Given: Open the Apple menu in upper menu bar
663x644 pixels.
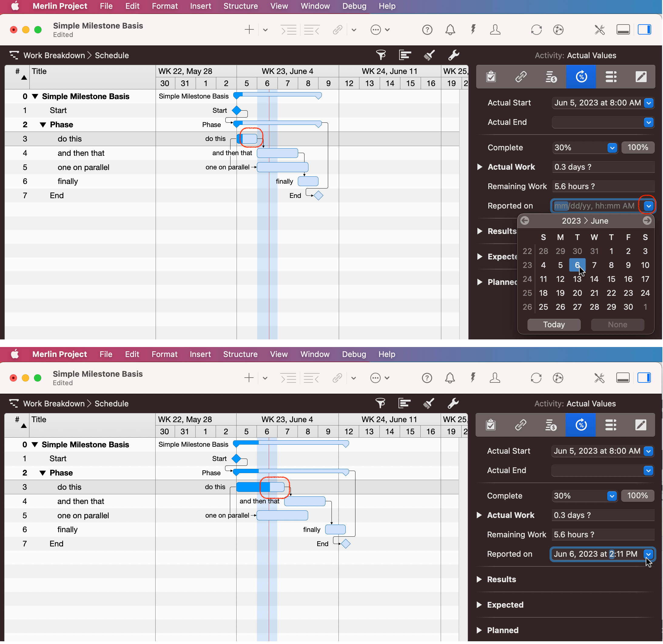Looking at the screenshot, I should coord(15,6).
